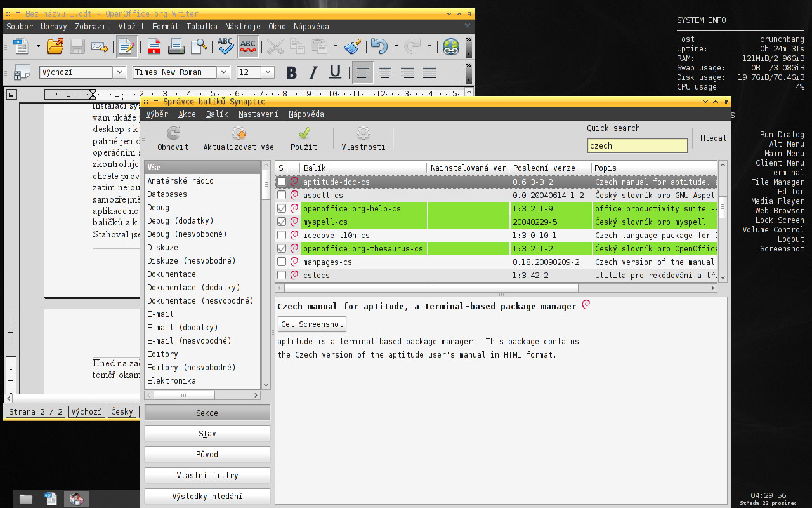Image resolution: width=812 pixels, height=508 pixels.
Task: Click the Get Screenshot button
Action: [x=312, y=324]
